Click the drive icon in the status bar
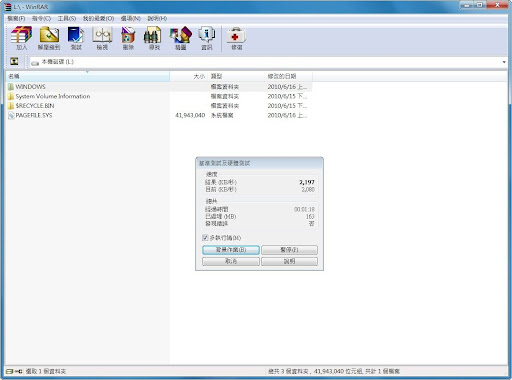512x380 pixels. (9, 371)
